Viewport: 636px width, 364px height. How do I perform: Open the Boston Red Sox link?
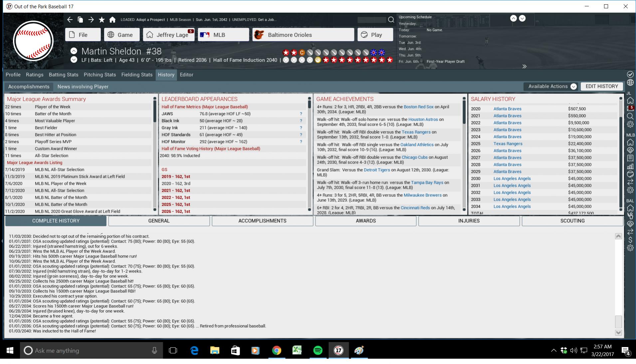coord(419,107)
